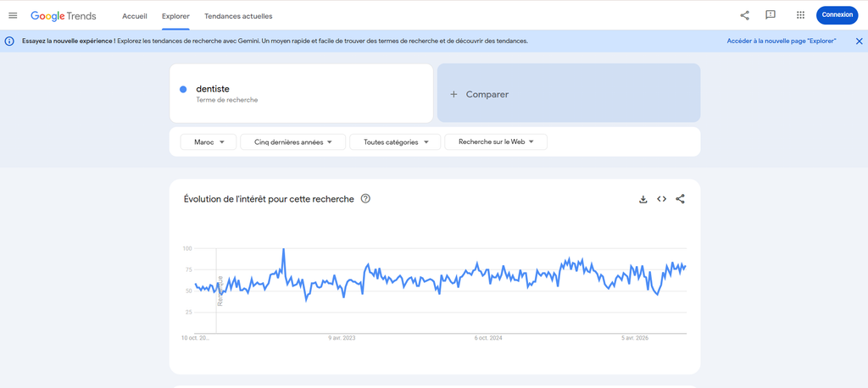Screen dimensions: 868x388
Task: Open the Google apps grid
Action: tap(800, 15)
